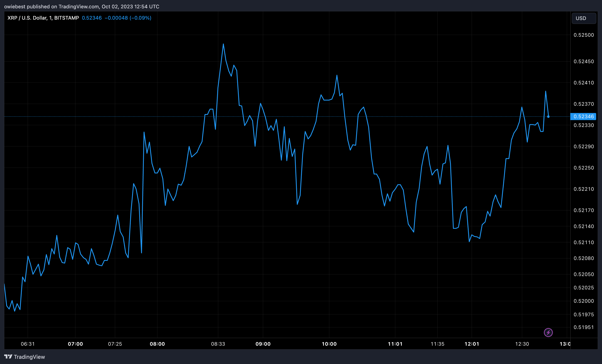Click the 0.52290 price axis label

point(584,146)
